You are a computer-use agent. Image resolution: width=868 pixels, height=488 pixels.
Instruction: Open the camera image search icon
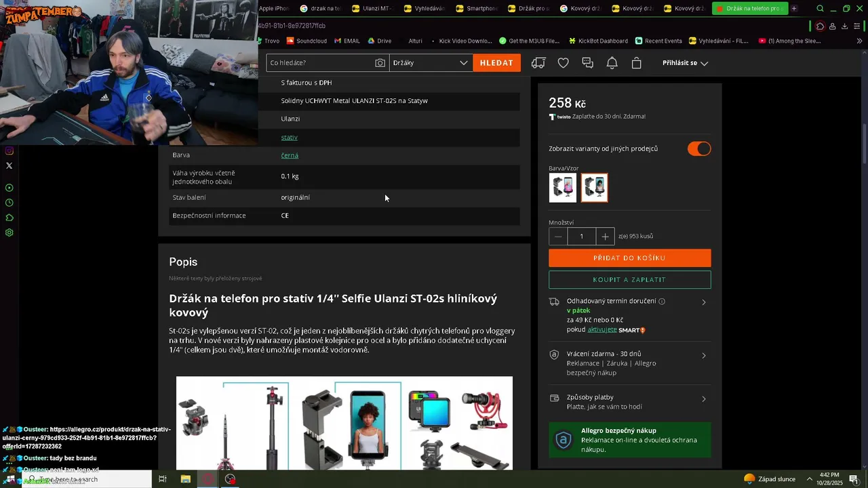point(380,63)
